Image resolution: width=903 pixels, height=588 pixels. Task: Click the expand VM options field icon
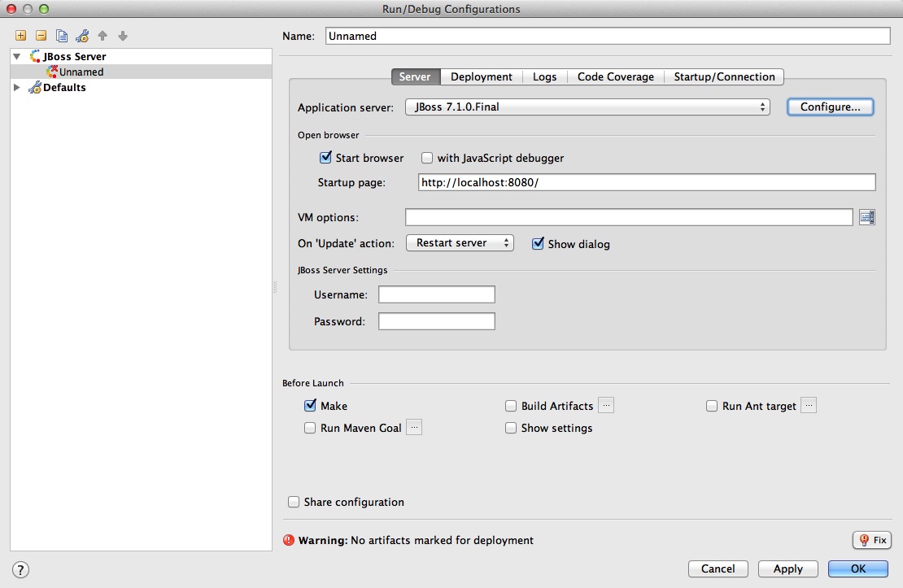point(866,217)
